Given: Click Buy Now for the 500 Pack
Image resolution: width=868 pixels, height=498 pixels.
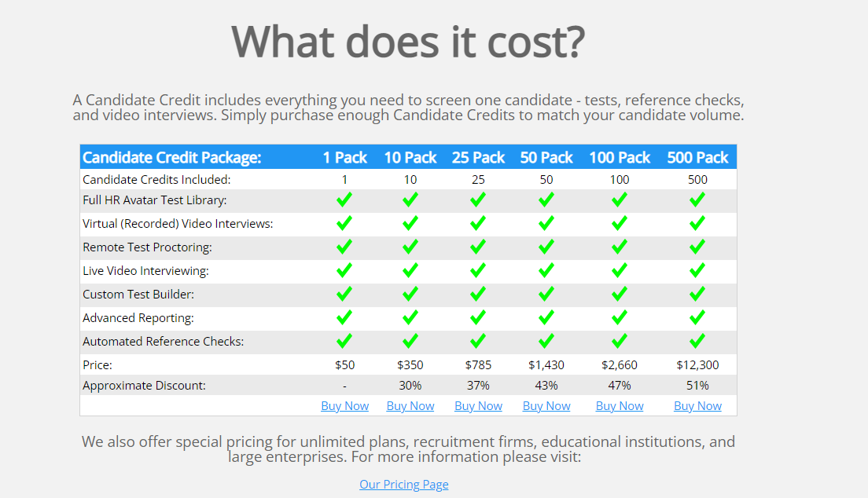Looking at the screenshot, I should (697, 406).
